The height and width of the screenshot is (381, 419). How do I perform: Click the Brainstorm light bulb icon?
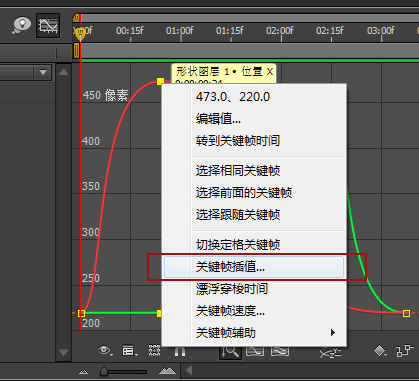point(22,25)
